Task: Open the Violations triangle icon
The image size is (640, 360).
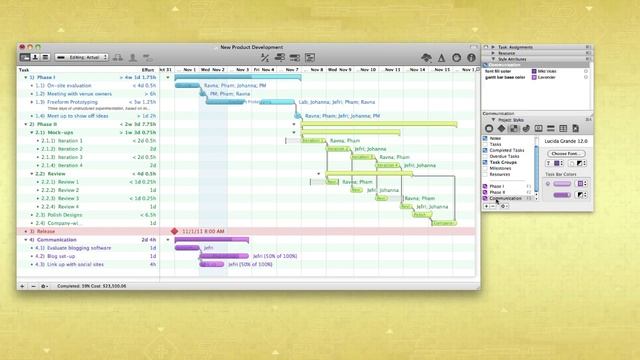Action: point(442,58)
